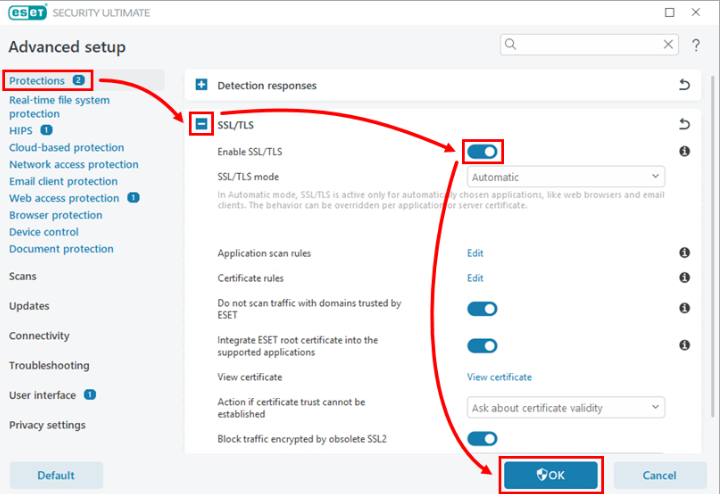Show info for Integrate ESET root certificate
Image resolution: width=720 pixels, height=494 pixels.
pos(684,345)
